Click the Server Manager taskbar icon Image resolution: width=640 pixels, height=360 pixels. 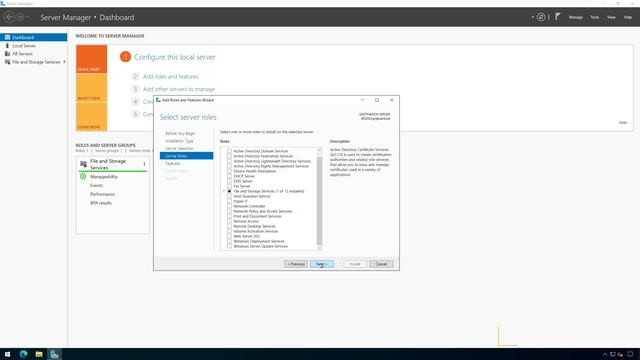point(54,354)
